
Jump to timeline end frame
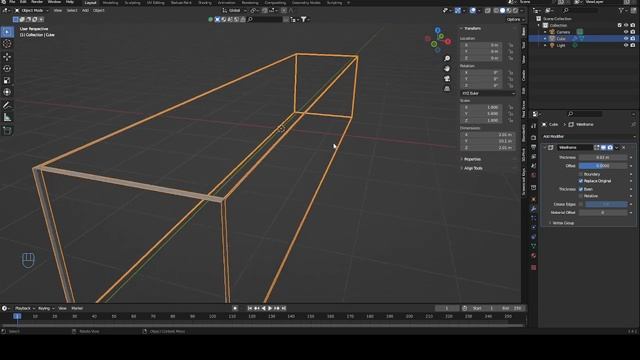point(284,309)
